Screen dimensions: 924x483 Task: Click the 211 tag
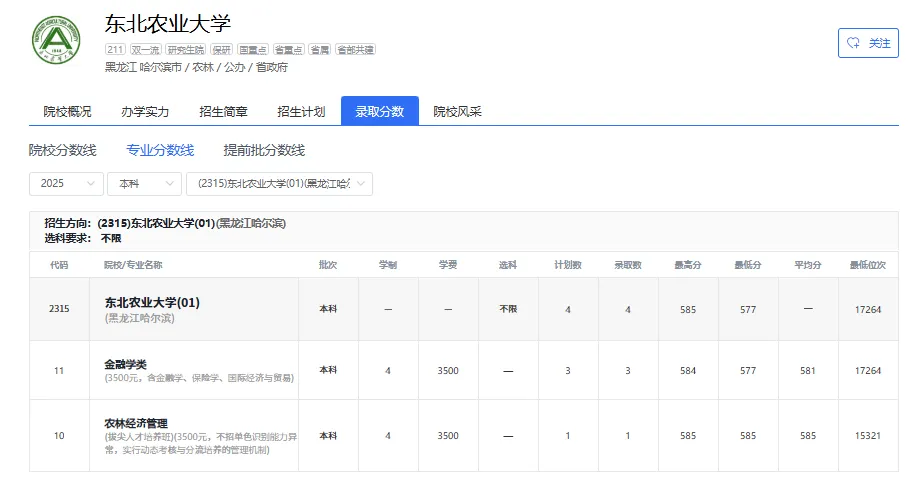116,49
